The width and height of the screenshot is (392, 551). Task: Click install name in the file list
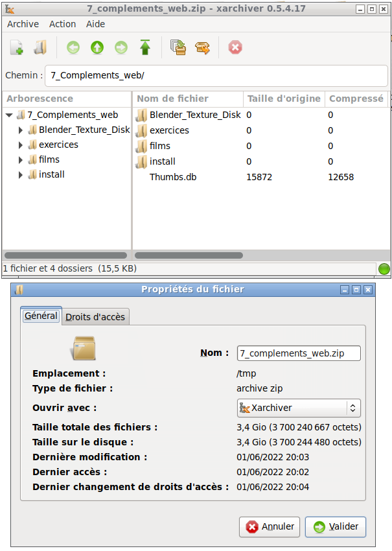(162, 161)
